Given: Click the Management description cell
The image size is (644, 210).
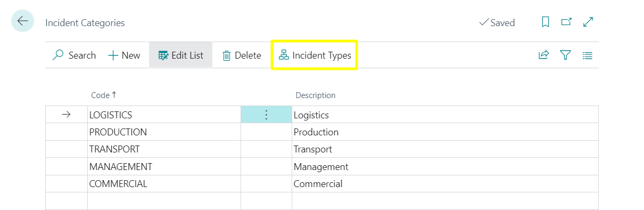Looking at the screenshot, I should tap(445, 166).
